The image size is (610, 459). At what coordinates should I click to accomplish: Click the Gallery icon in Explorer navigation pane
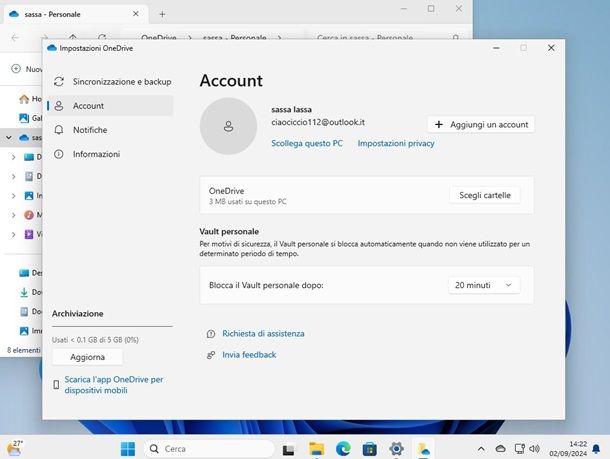point(24,118)
